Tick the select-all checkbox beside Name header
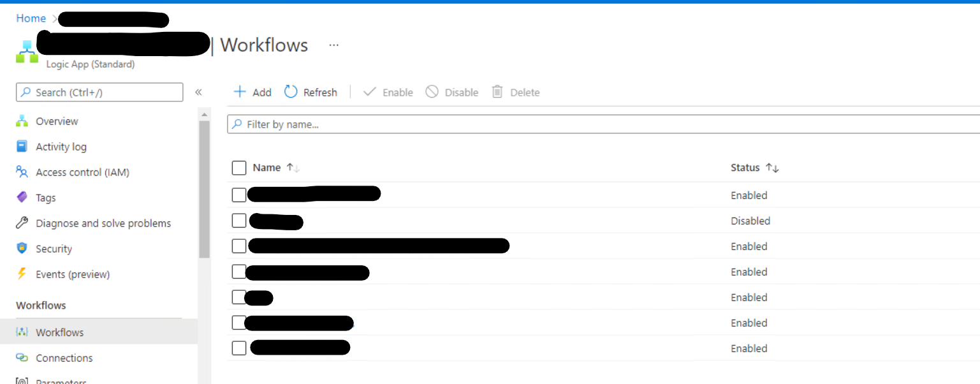This screenshot has width=980, height=384. [239, 168]
